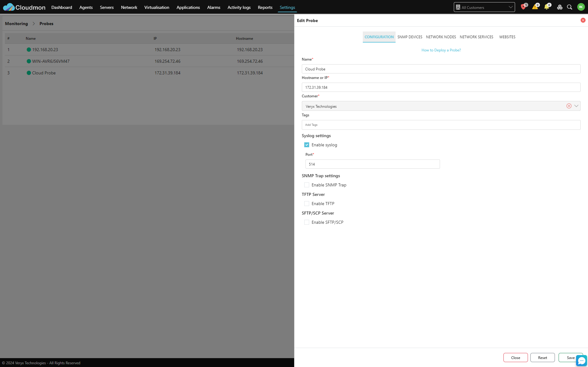Open the Dashboard menu

(x=62, y=7)
